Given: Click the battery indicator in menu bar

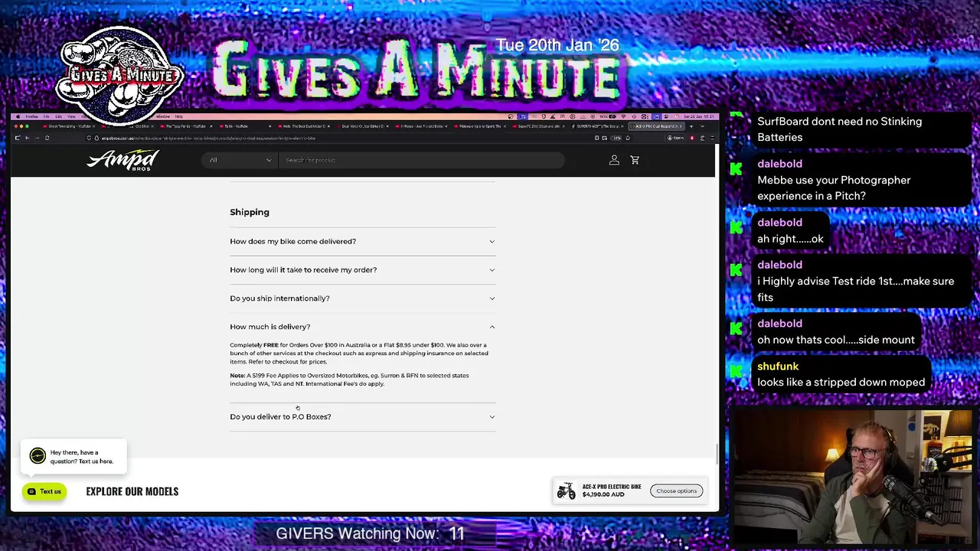Looking at the screenshot, I should click(609, 116).
